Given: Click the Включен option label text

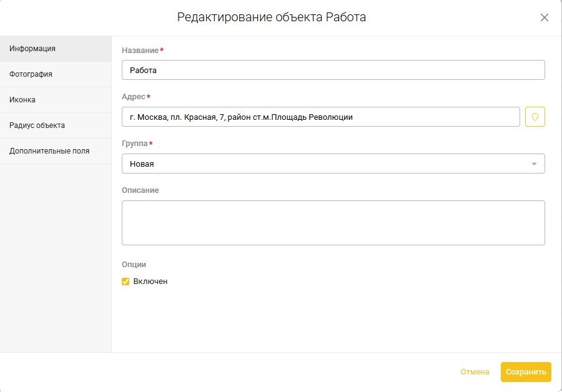Looking at the screenshot, I should tap(150, 282).
